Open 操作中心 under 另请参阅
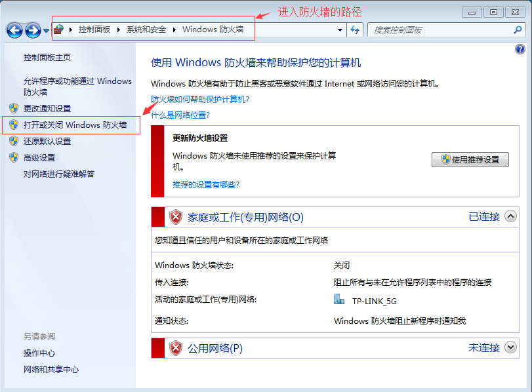This screenshot has width=532, height=392. pyautogui.click(x=39, y=353)
